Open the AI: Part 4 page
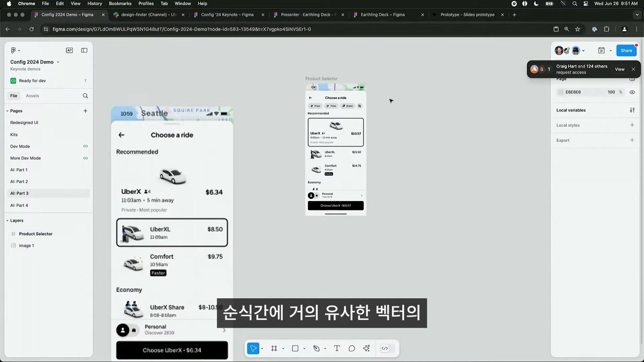Screen dimensions: 644x362 [19, 205]
